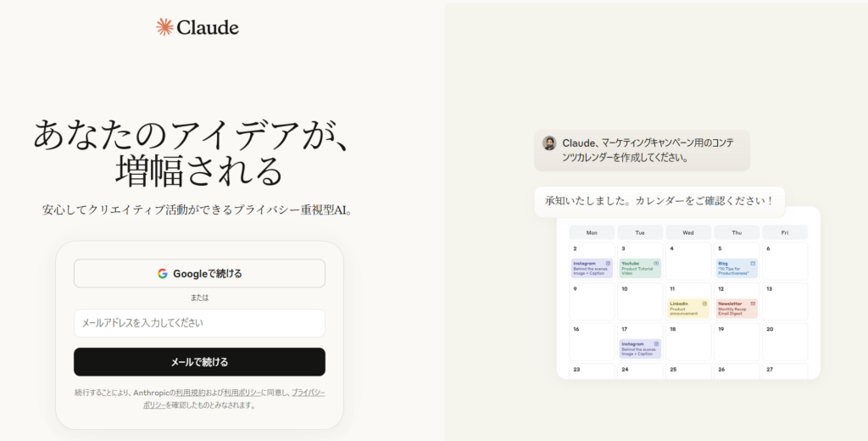
Task: Select the Wed column header
Action: (x=688, y=232)
